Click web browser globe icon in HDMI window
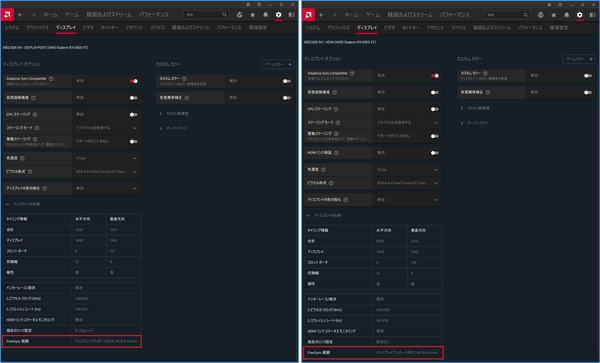The image size is (600, 363). (541, 15)
